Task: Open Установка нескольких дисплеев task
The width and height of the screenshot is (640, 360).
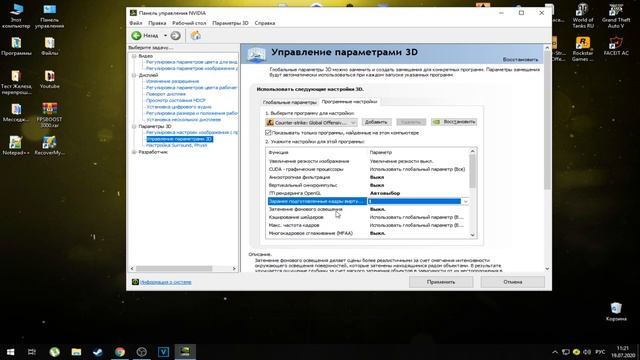Action: click(x=183, y=120)
